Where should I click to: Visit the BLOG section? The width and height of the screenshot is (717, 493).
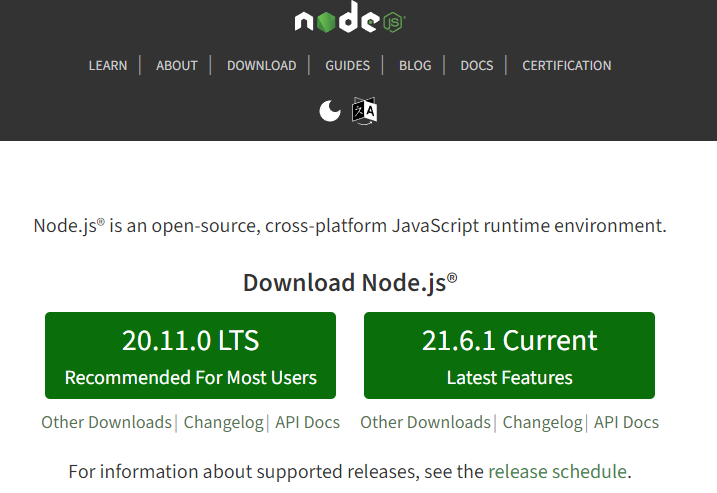point(415,65)
